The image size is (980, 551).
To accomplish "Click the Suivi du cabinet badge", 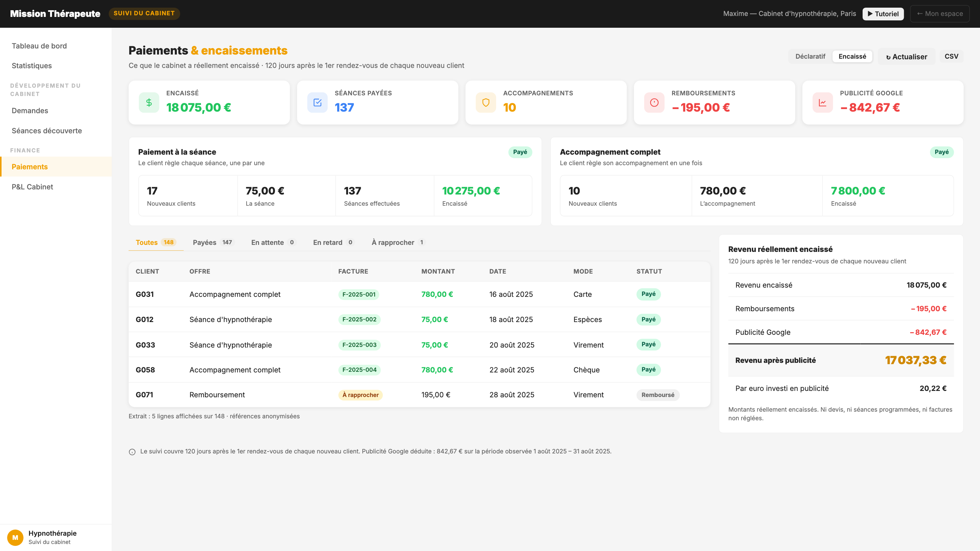I will tap(144, 13).
